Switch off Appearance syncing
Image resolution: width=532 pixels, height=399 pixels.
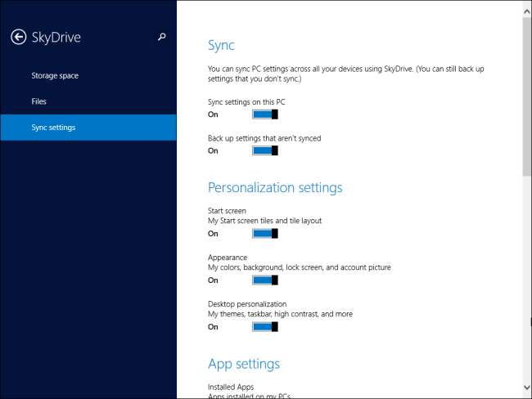265,280
